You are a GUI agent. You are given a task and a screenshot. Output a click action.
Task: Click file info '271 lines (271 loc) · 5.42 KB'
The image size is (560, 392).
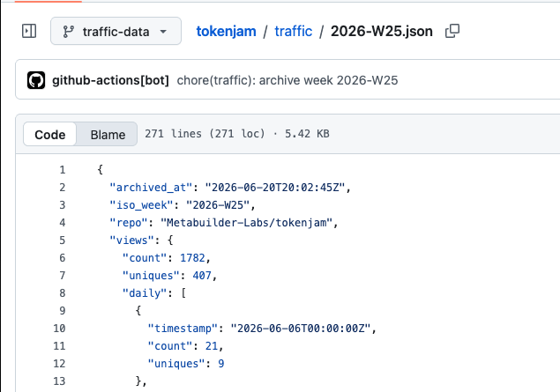(x=237, y=134)
